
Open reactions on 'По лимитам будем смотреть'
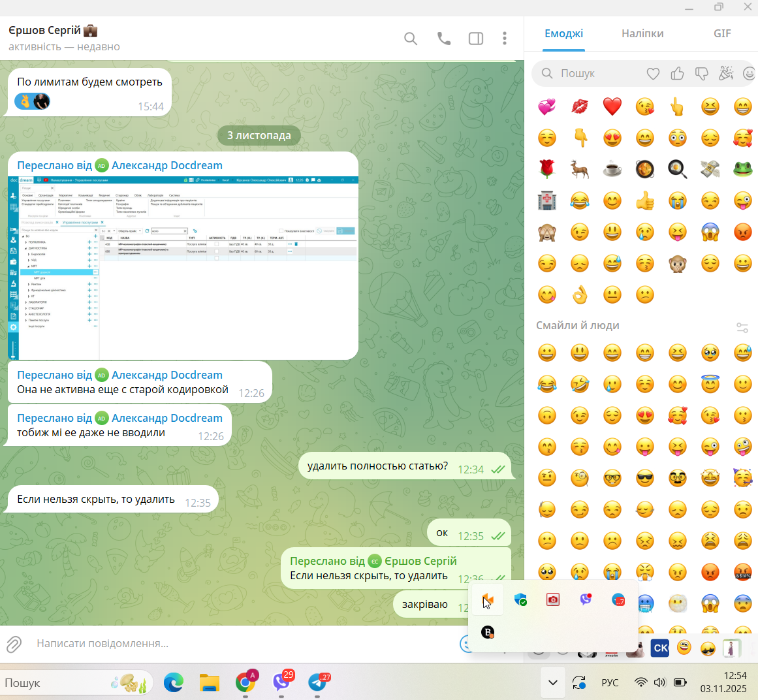click(x=33, y=101)
